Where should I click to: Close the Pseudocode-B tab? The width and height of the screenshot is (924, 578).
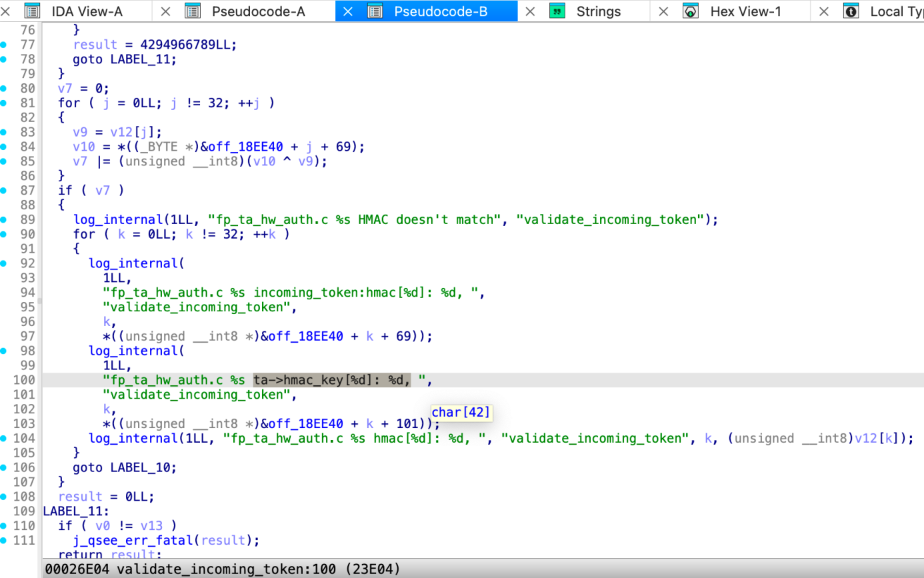(348, 11)
